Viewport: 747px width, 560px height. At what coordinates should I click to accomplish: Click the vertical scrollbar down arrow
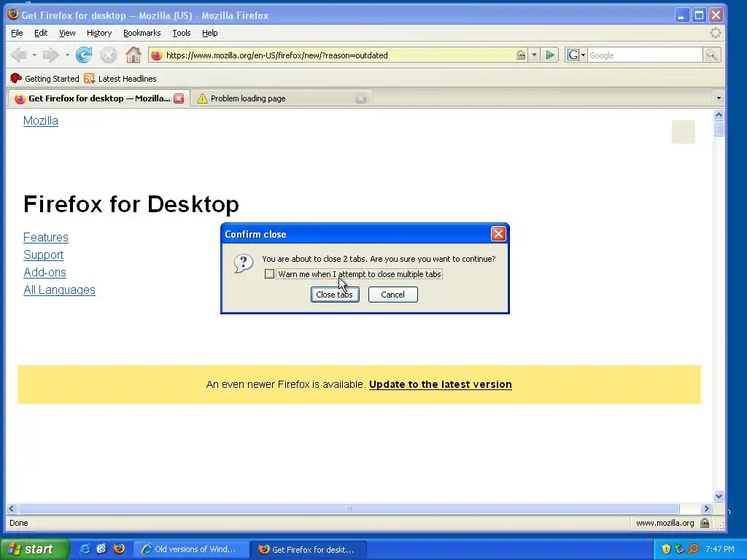pos(719,496)
